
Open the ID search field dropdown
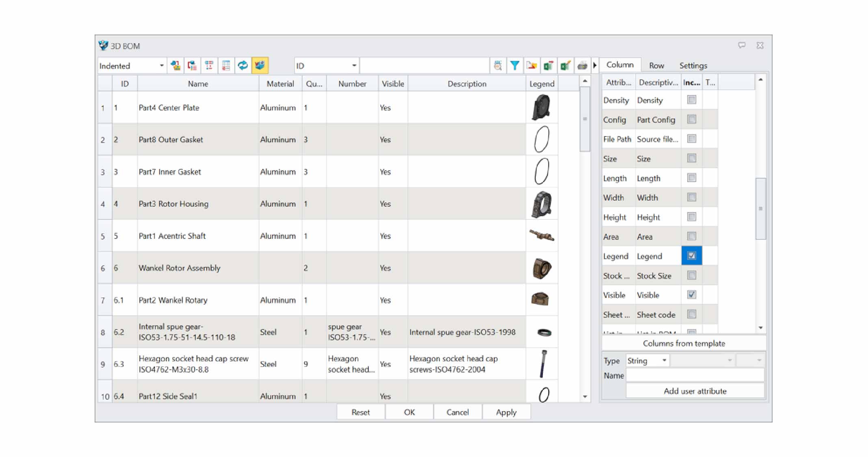pos(354,65)
